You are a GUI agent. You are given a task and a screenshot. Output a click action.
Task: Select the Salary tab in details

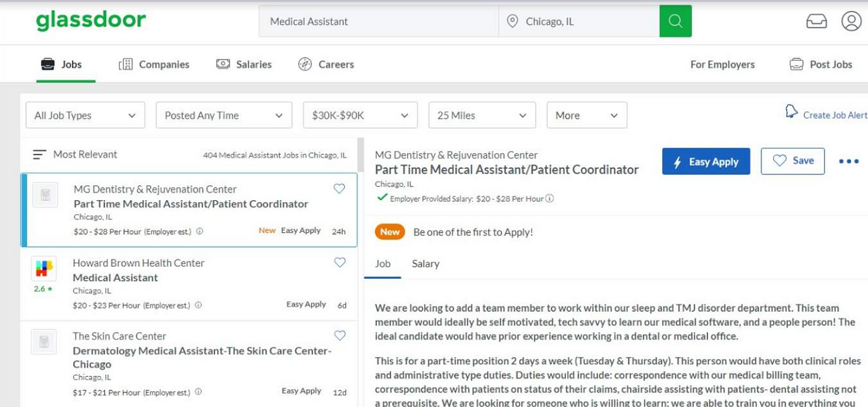point(425,264)
